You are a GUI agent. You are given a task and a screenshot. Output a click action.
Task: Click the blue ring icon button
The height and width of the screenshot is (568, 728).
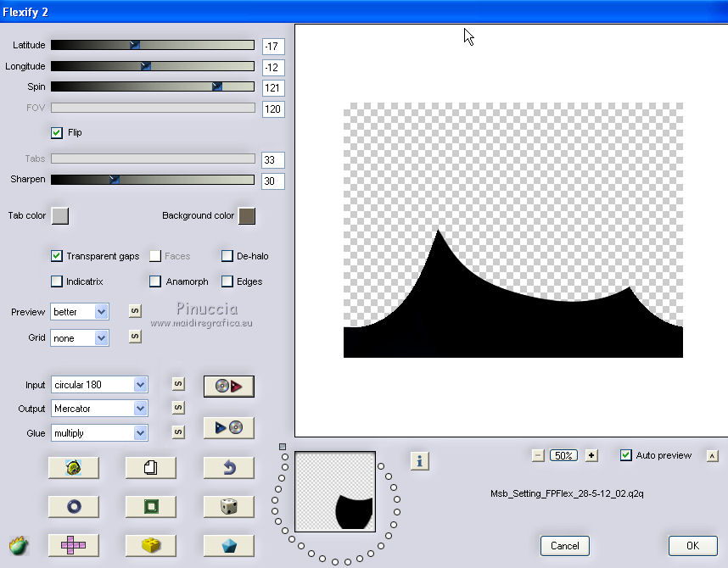(73, 506)
